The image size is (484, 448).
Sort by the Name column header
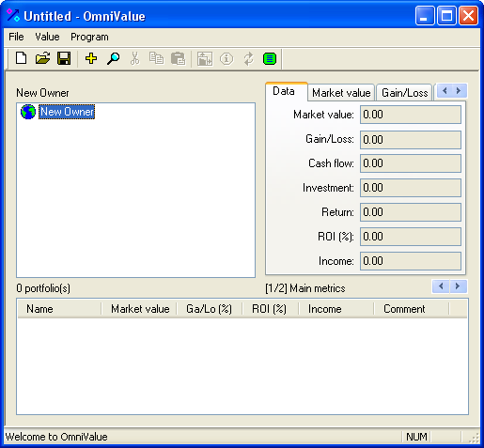(x=60, y=309)
